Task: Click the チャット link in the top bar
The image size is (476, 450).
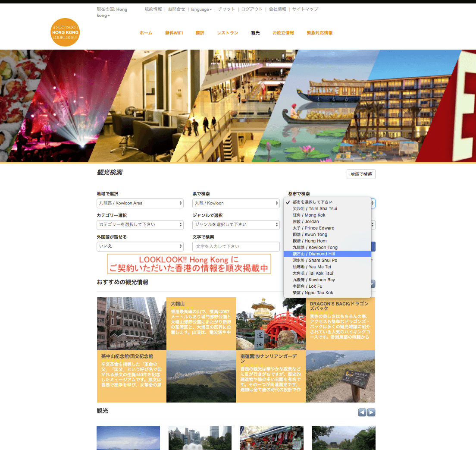Action: (226, 9)
